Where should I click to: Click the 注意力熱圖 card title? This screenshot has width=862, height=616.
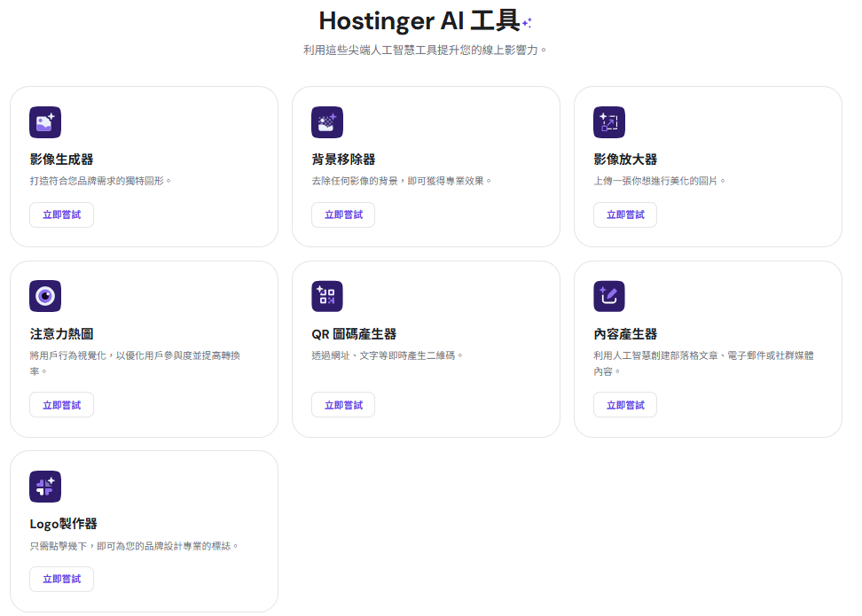[61, 334]
